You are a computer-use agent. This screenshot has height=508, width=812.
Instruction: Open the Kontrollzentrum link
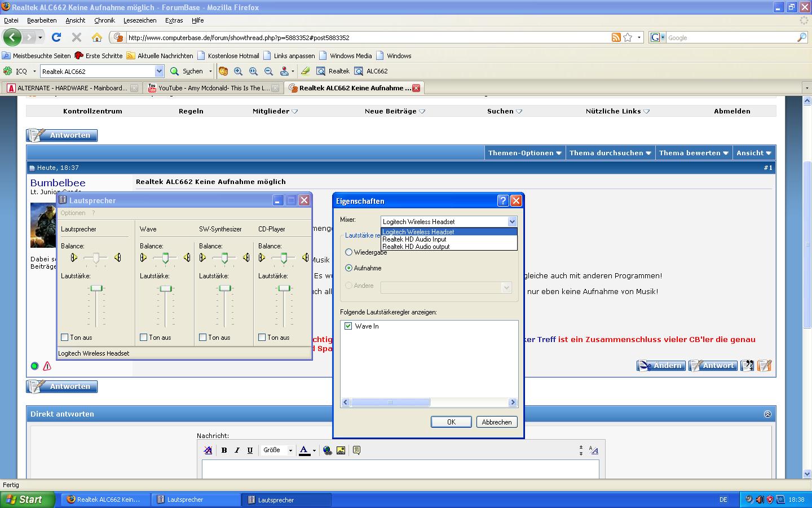(x=92, y=111)
